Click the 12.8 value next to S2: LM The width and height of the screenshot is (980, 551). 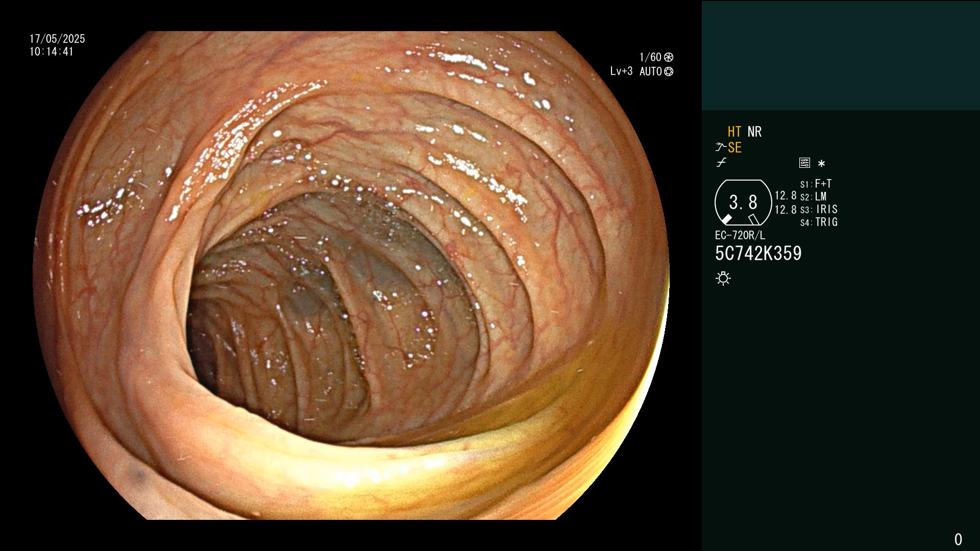tap(786, 196)
